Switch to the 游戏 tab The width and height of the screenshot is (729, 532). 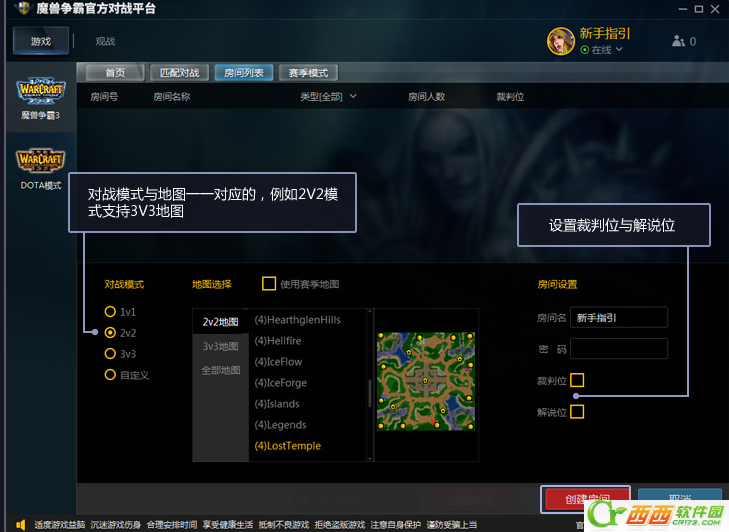point(41,41)
